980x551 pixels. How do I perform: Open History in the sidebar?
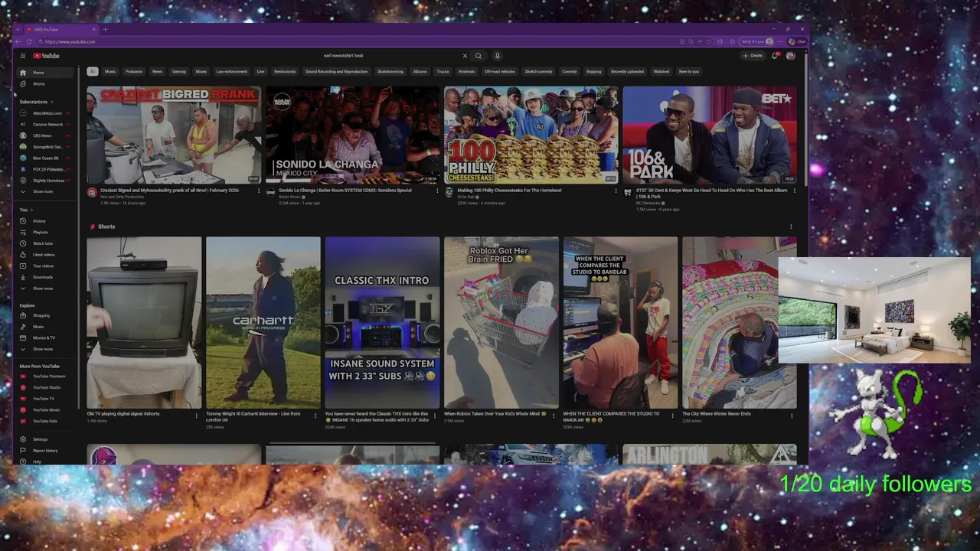[x=46, y=221]
